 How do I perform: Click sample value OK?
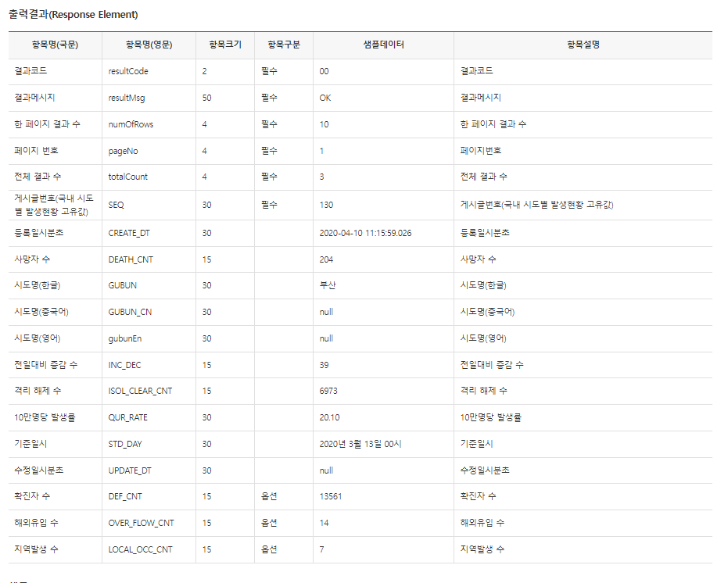pyautogui.click(x=325, y=98)
